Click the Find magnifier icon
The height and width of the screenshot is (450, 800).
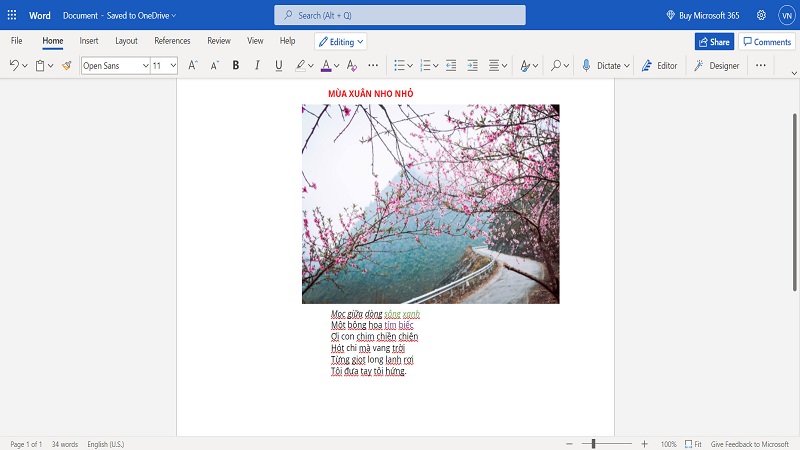(556, 65)
